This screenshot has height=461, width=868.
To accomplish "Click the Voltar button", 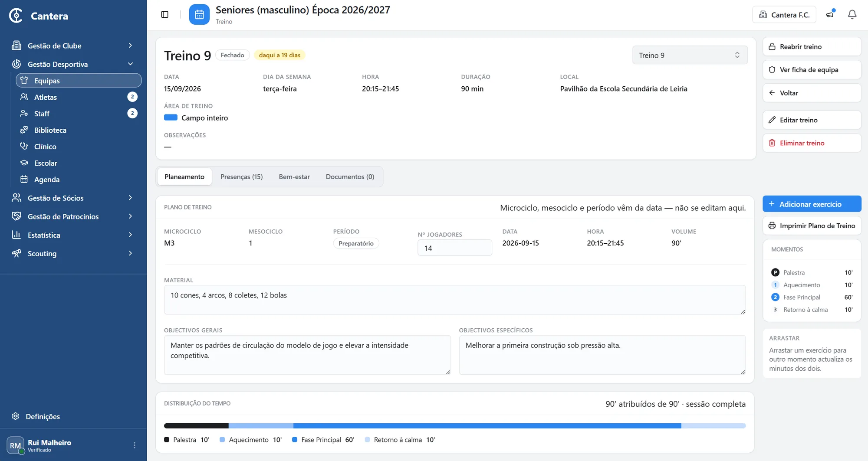I will tap(812, 93).
